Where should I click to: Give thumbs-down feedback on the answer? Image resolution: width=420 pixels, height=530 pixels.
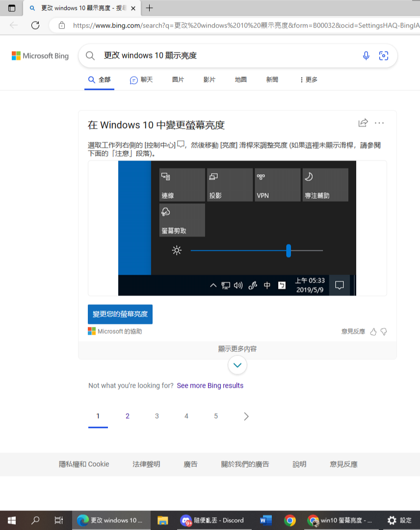[384, 332]
